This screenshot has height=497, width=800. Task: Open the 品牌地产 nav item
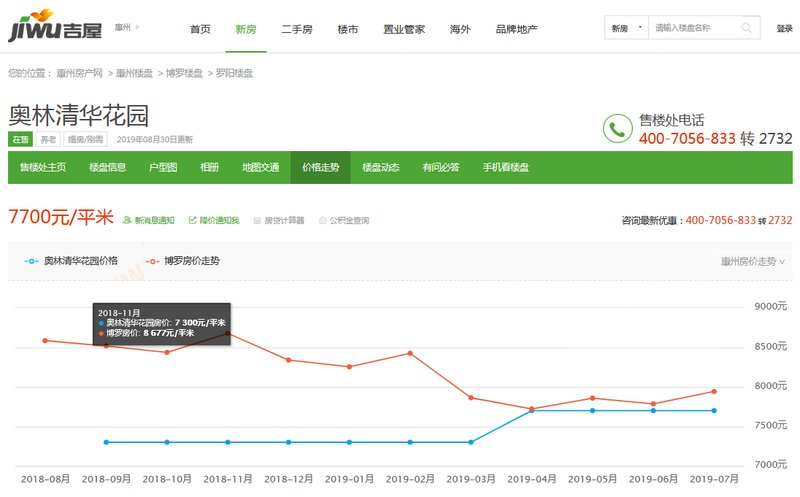click(516, 29)
